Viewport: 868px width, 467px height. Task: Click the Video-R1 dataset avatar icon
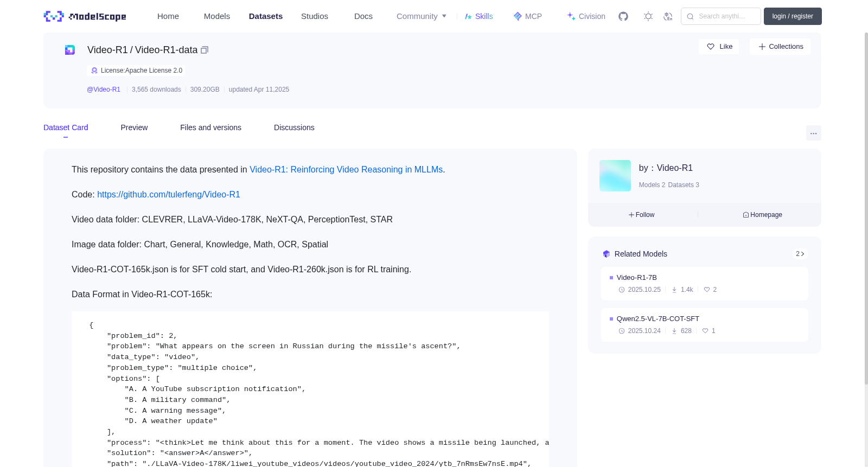point(70,50)
